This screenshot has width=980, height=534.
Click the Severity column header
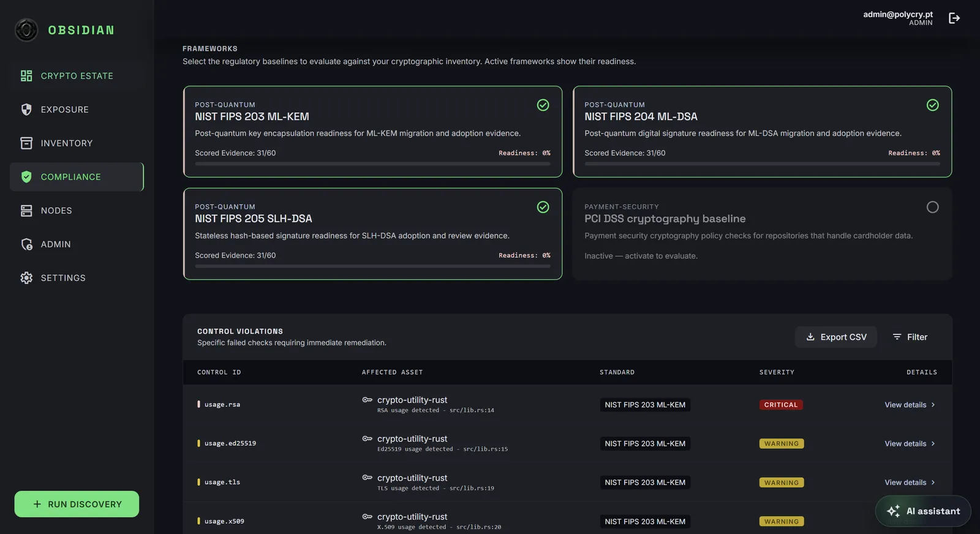coord(777,372)
